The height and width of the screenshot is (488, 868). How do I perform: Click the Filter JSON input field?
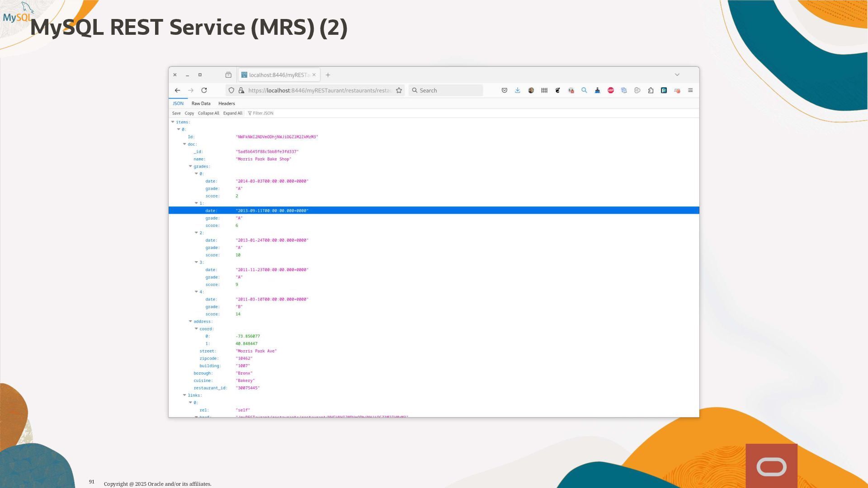tap(271, 113)
